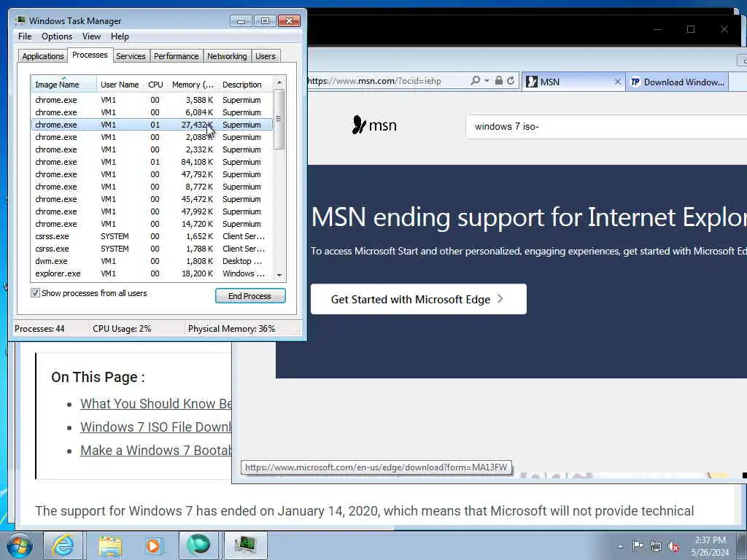Image resolution: width=747 pixels, height=560 pixels.
Task: Select chrome.exe row using 45,472 K
Action: (x=152, y=199)
